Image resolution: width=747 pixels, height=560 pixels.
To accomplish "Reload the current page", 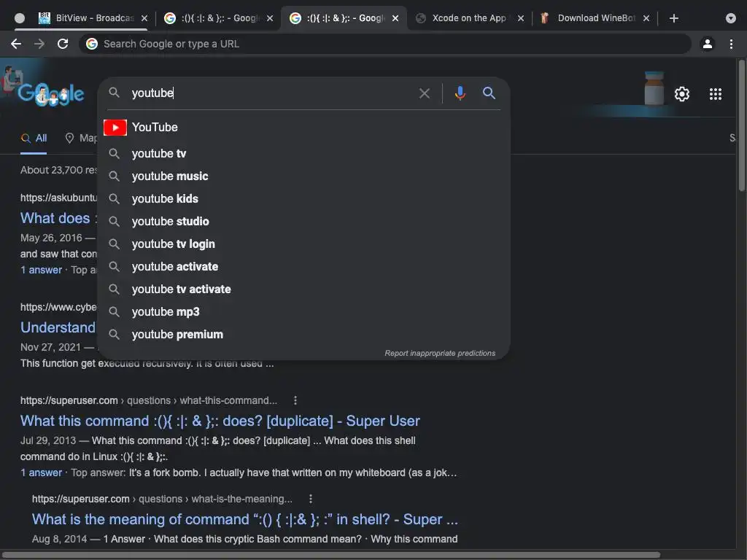I will (x=63, y=44).
